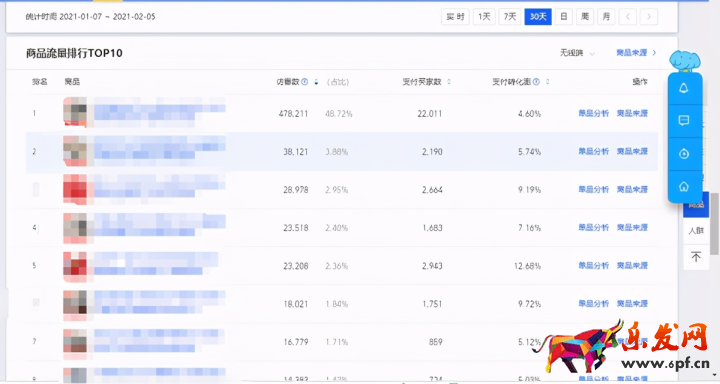Select the 周 period tab
The width and height of the screenshot is (720, 384).
pyautogui.click(x=585, y=17)
